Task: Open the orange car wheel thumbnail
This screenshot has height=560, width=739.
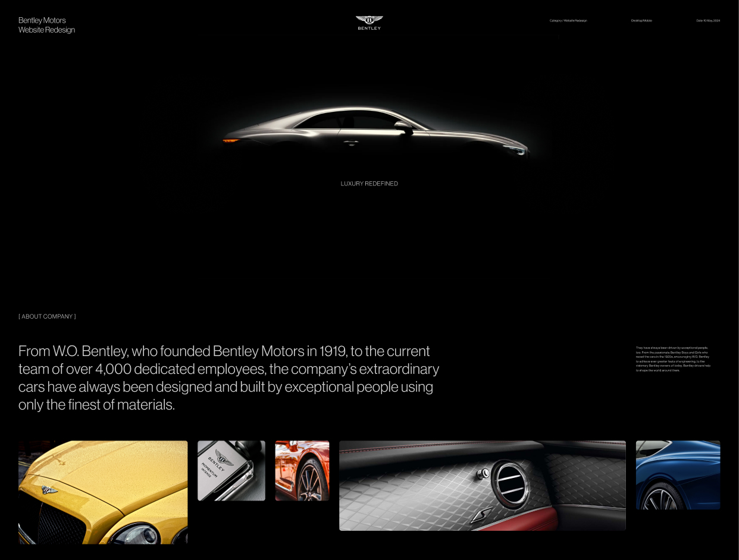Action: [302, 471]
